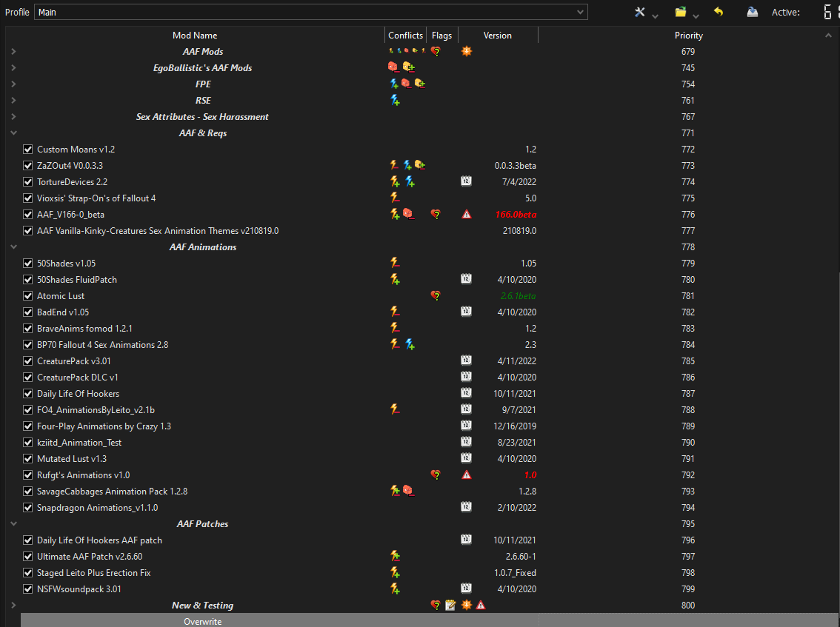
Task: Select the FO4_AnimationsByLeito_v2.1b mod name
Action: (x=96, y=409)
